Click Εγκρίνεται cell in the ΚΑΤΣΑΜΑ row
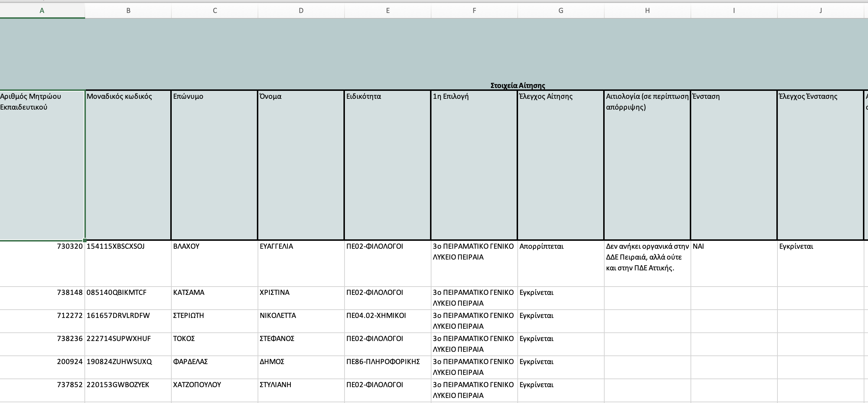Screen dimensions: 868x403 click(x=560, y=298)
